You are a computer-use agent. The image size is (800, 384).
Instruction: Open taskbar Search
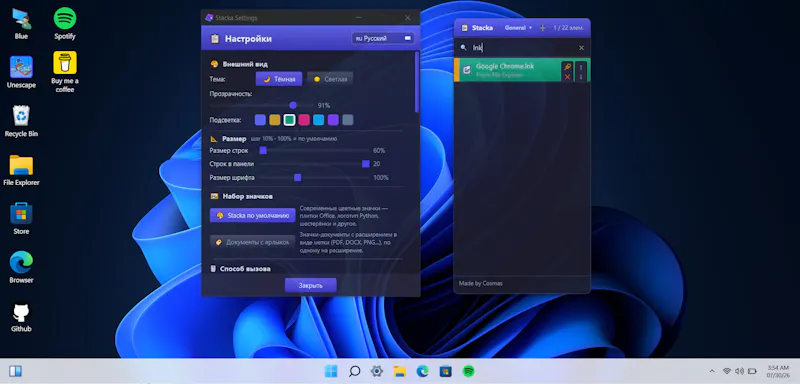354,371
